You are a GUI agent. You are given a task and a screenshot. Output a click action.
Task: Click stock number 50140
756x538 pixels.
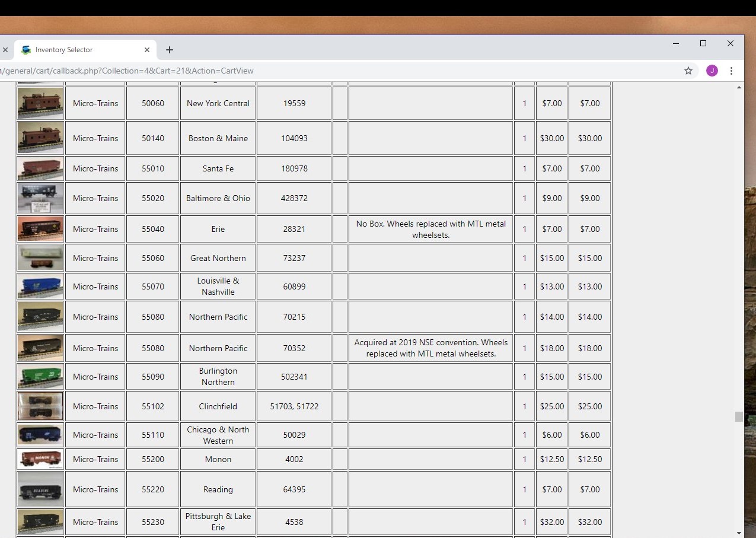[153, 138]
